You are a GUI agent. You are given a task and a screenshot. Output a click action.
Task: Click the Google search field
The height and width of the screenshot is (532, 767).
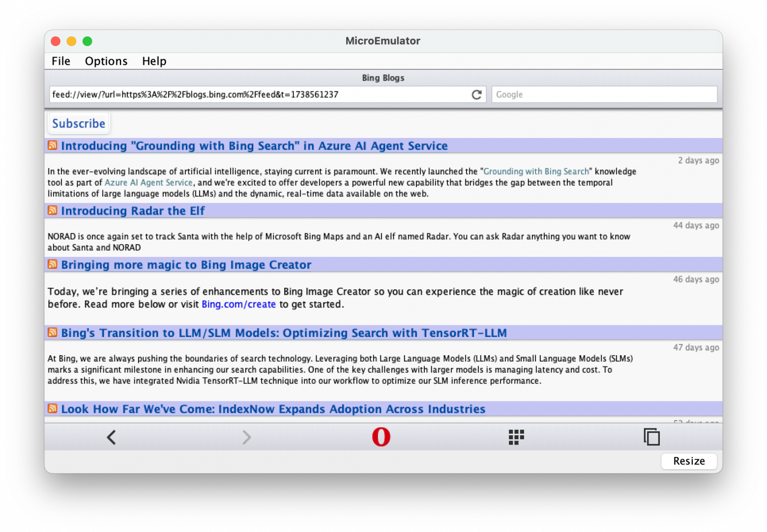[604, 95]
